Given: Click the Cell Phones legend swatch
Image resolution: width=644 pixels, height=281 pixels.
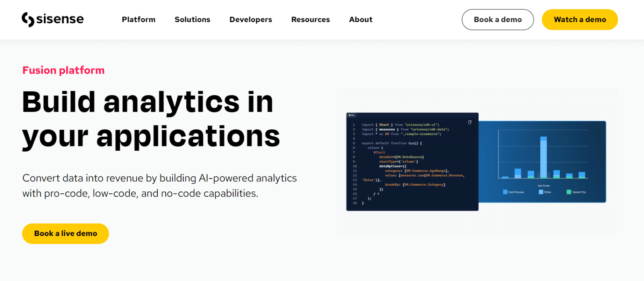Looking at the screenshot, I should coord(505,192).
